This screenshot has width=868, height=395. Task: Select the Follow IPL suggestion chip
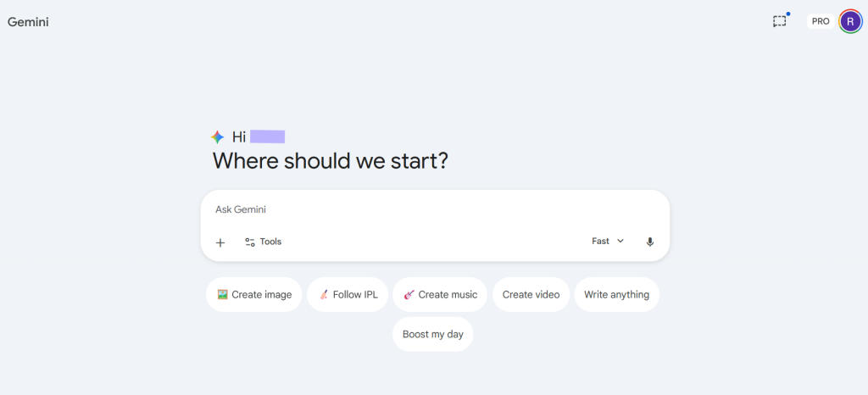tap(348, 294)
